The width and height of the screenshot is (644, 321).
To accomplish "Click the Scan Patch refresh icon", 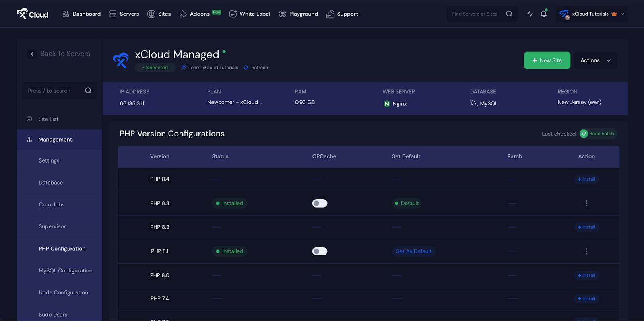I will point(584,134).
